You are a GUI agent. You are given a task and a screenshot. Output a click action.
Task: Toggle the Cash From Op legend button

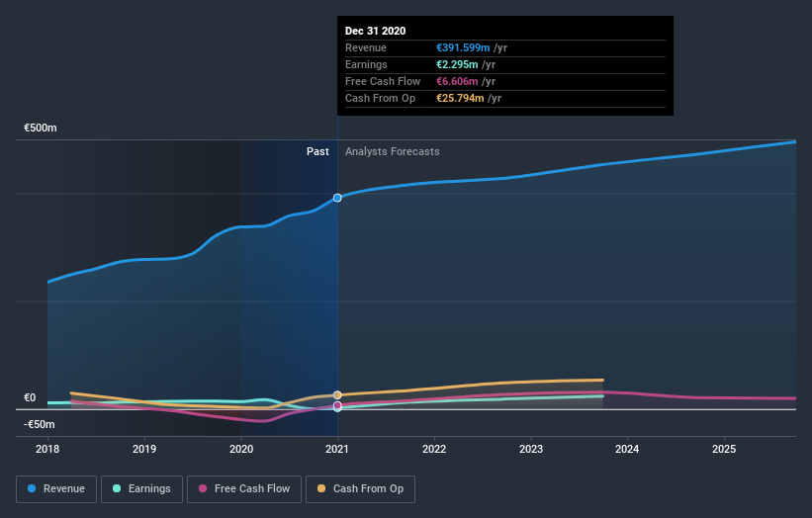click(360, 489)
